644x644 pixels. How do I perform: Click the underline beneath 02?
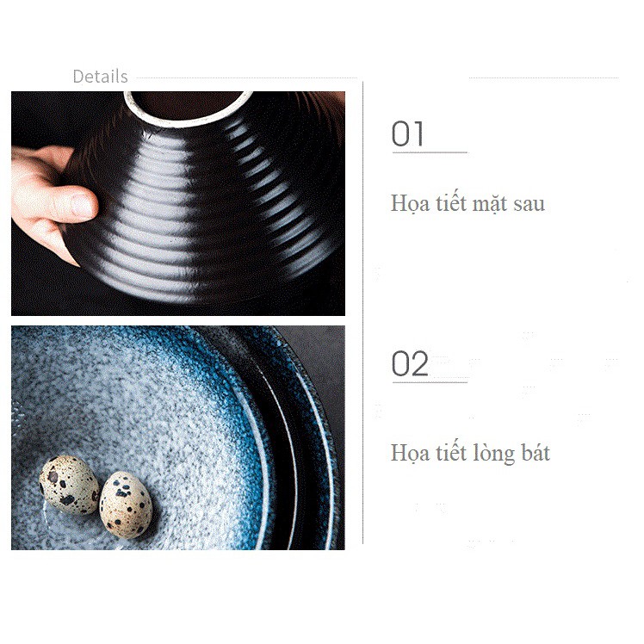pos(430,382)
